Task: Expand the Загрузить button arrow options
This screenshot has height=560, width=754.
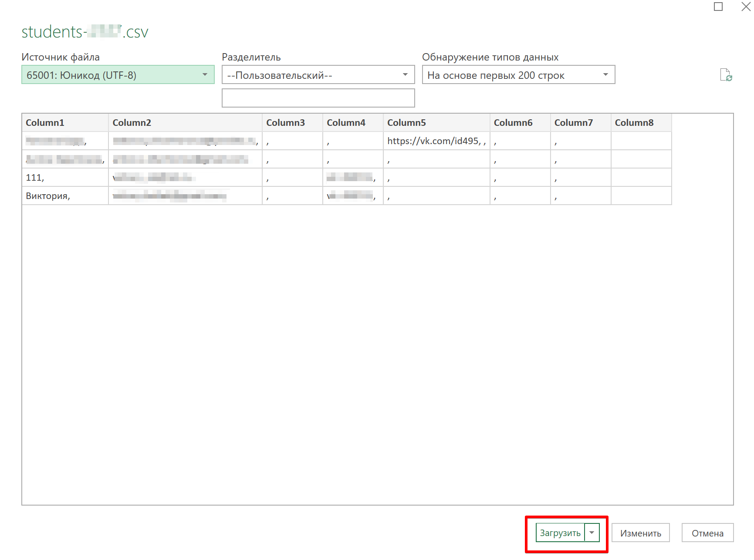Action: (x=592, y=533)
